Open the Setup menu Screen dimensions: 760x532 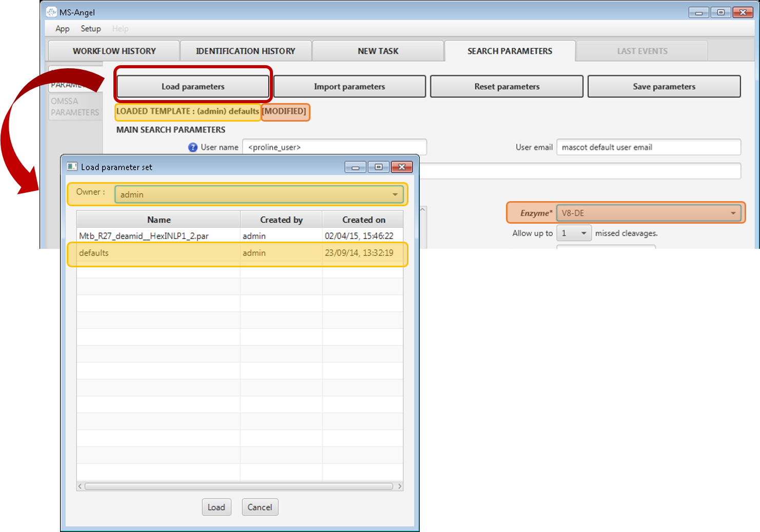[90, 29]
